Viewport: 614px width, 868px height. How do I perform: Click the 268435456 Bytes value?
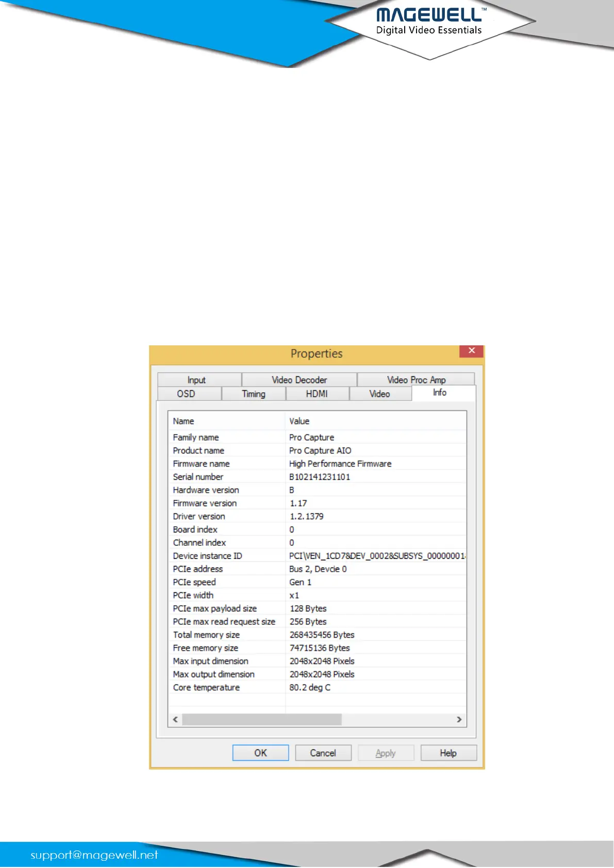(322, 635)
